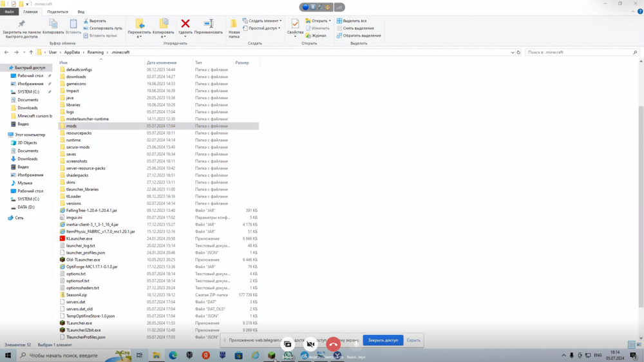The width and height of the screenshot is (644, 362).
Task: Open the Explorer help icon
Action: coord(640,12)
